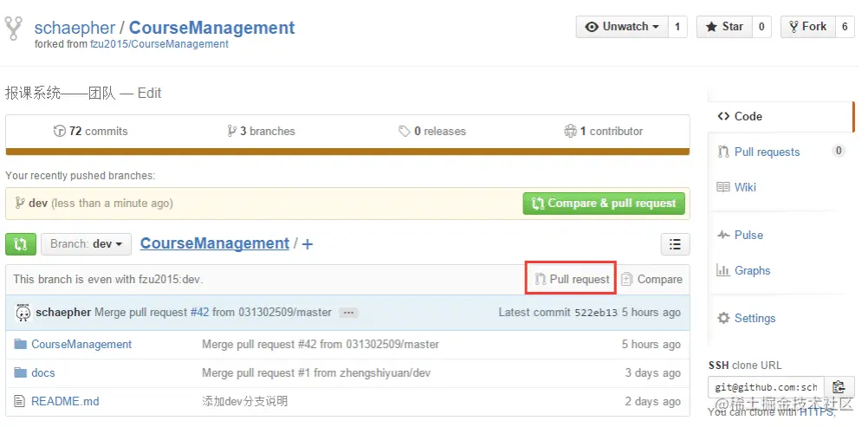Click the 3 days ago timestamp for docs

[652, 372]
